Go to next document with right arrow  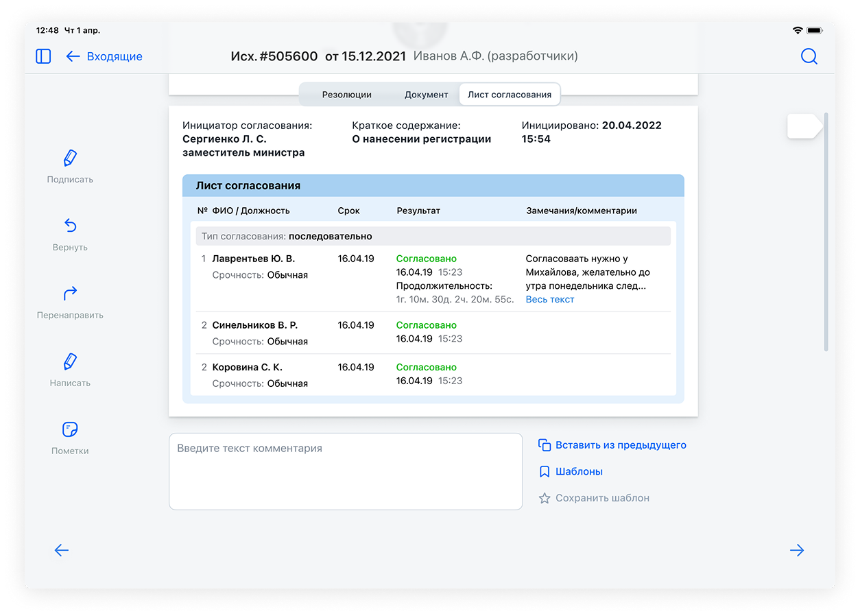click(x=796, y=550)
